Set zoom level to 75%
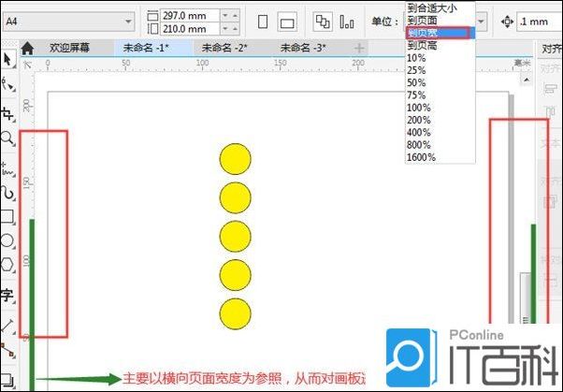 440,95
